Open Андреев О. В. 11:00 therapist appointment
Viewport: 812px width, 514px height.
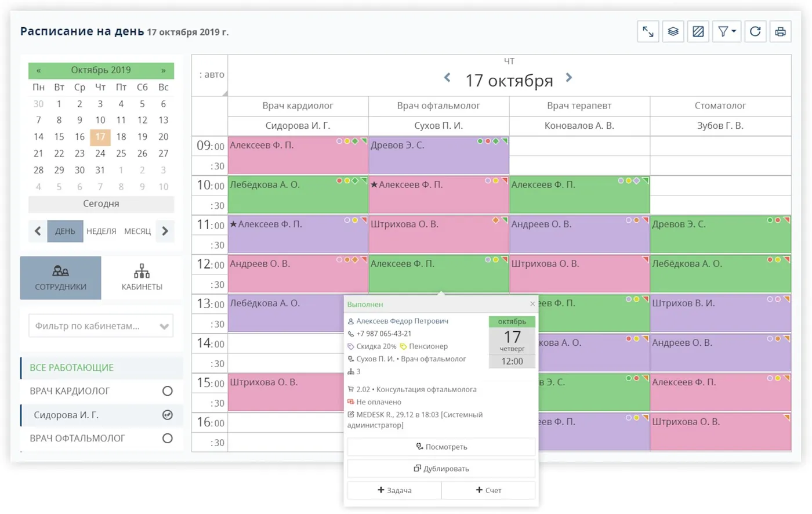[579, 234]
